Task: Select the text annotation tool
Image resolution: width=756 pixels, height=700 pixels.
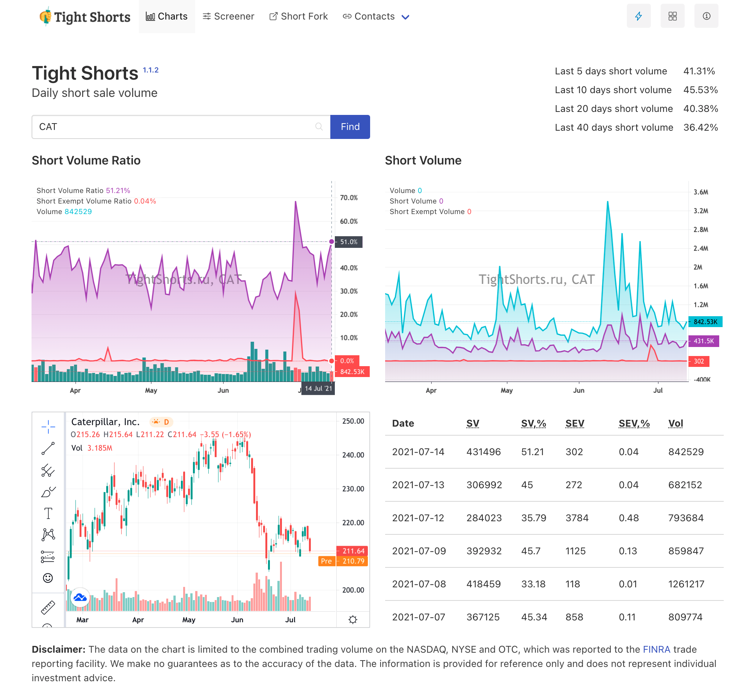Action: coord(48,514)
